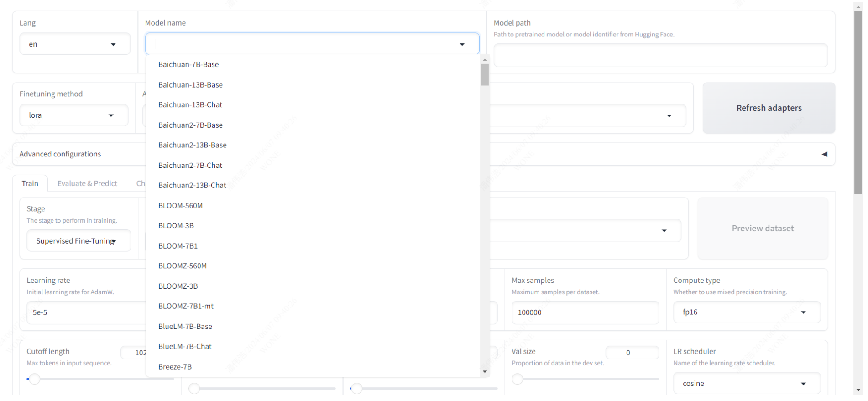Screen dimensions: 868x401
Task: Open the Lang dropdown showing en
Action: coord(75,44)
